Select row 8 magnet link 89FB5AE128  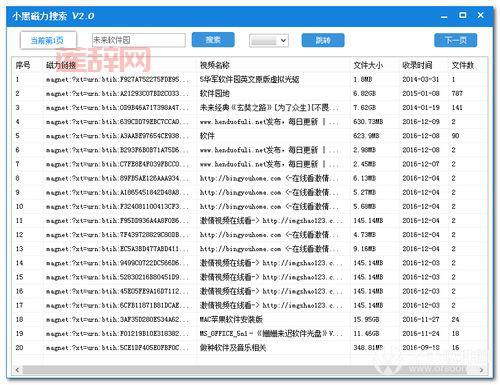(x=118, y=178)
